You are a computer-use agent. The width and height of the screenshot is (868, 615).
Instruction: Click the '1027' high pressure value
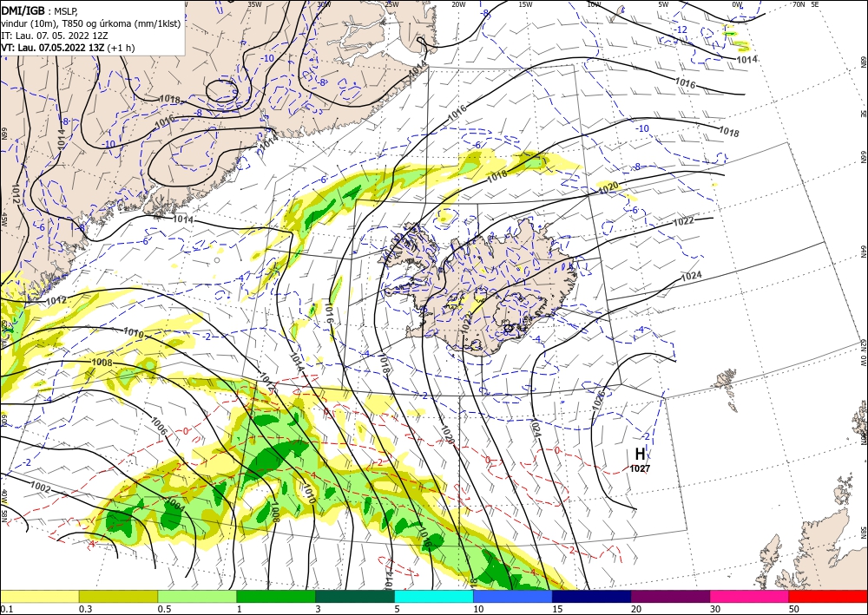(x=640, y=468)
